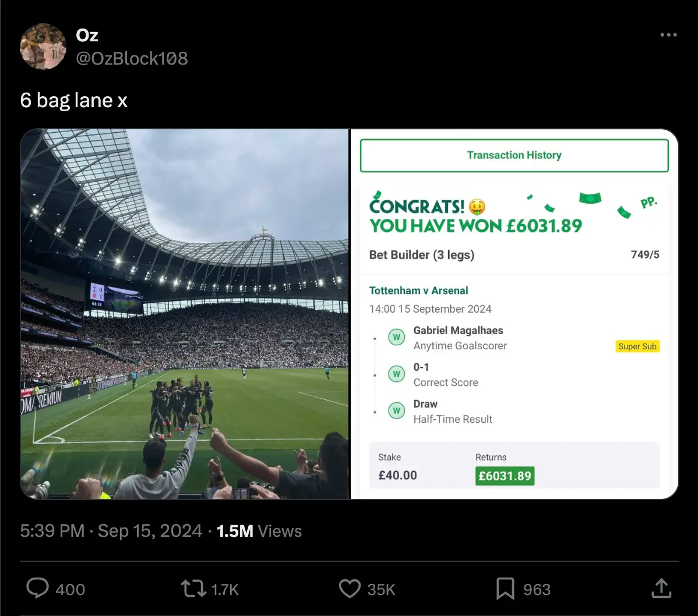
Task: Click the 0-1 Correct Score win indicator
Action: [x=397, y=374]
